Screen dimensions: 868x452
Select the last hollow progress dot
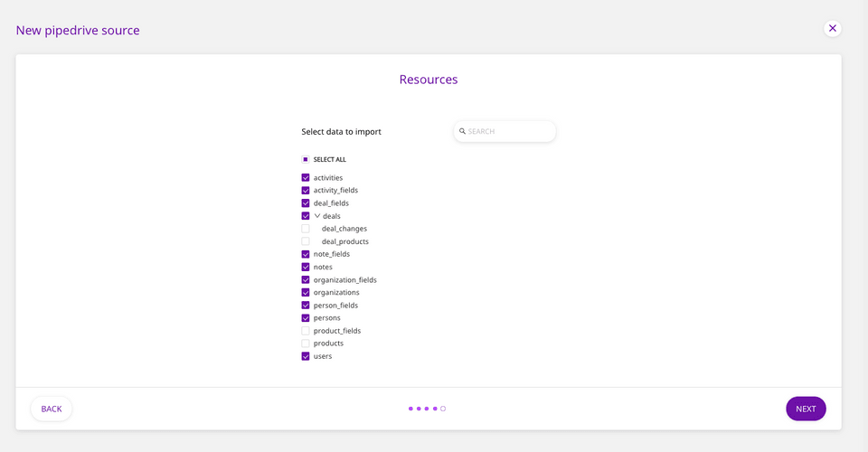443,409
